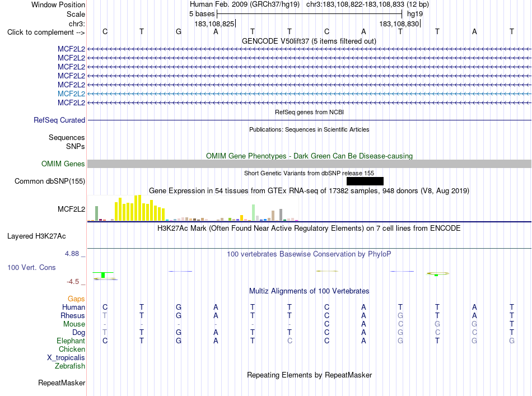The image size is (532, 396).
Task: Click the black dbSNP variant block
Action: click(x=365, y=181)
